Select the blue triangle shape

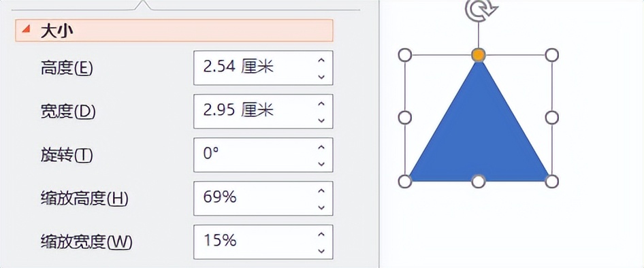[479, 135]
